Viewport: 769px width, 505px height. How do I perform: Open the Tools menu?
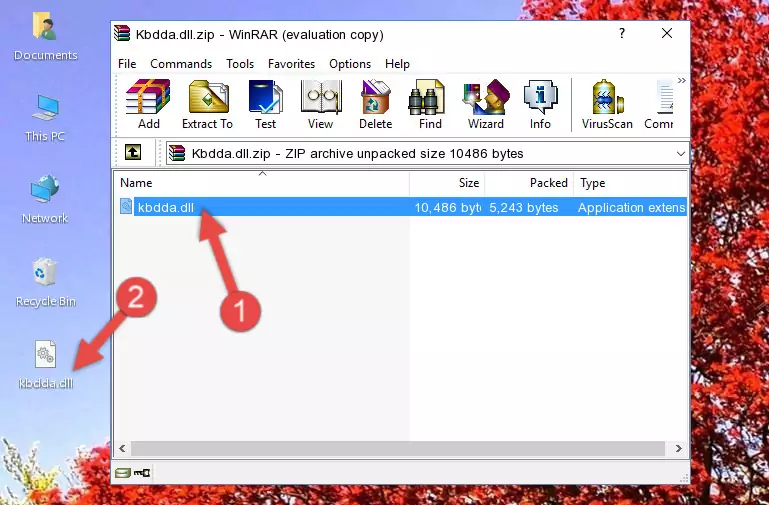240,64
